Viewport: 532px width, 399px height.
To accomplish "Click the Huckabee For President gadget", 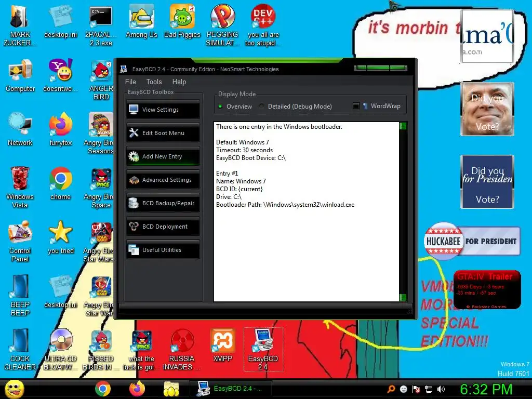I will point(472,241).
